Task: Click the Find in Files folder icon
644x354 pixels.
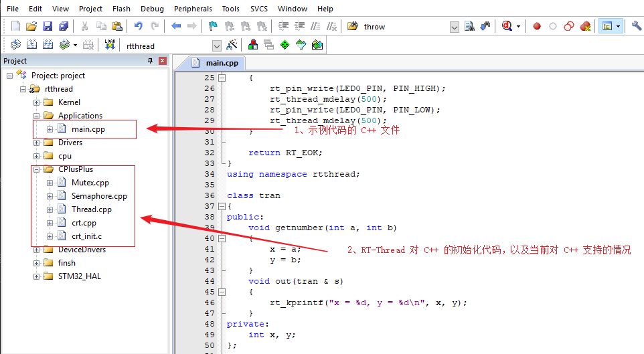Action: tap(352, 26)
